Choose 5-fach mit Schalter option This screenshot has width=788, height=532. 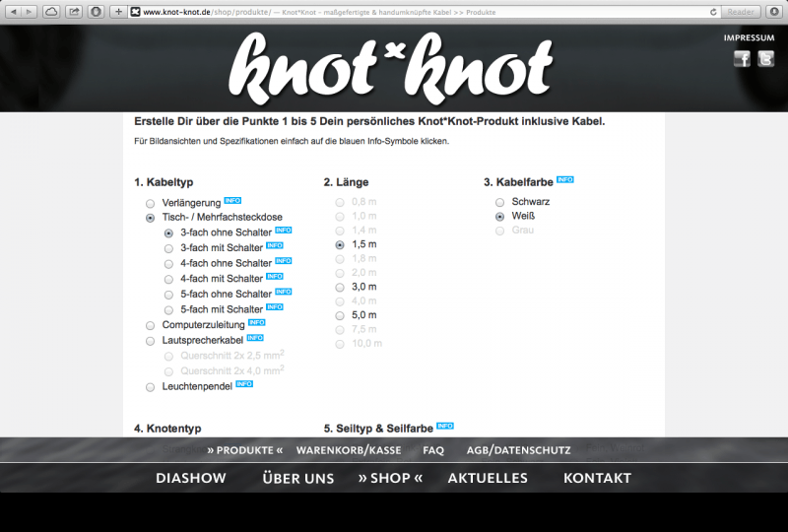tap(168, 310)
